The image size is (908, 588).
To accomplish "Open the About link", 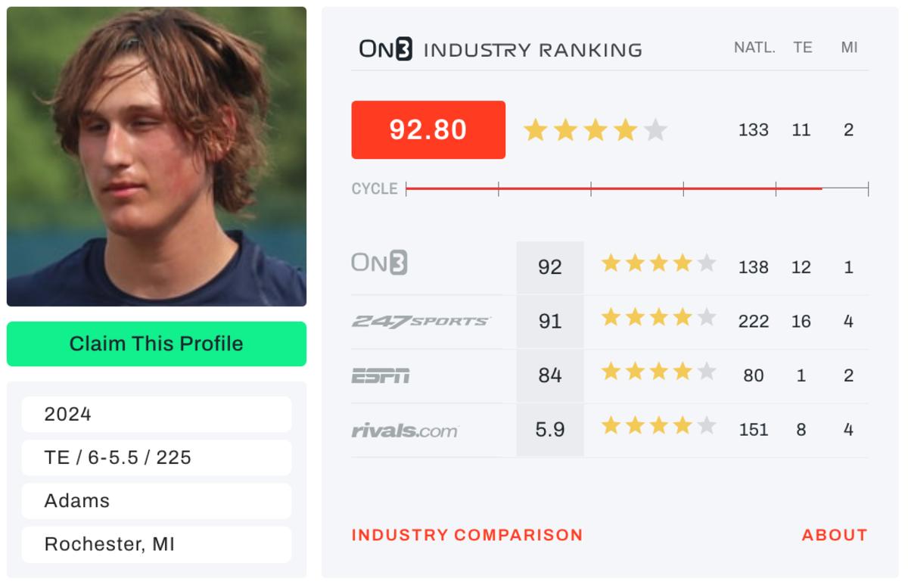I will [835, 535].
